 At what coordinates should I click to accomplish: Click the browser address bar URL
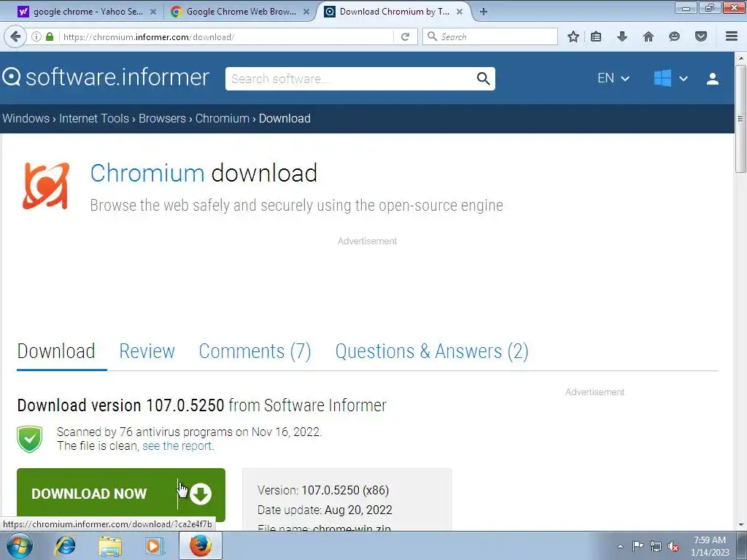[226, 36]
